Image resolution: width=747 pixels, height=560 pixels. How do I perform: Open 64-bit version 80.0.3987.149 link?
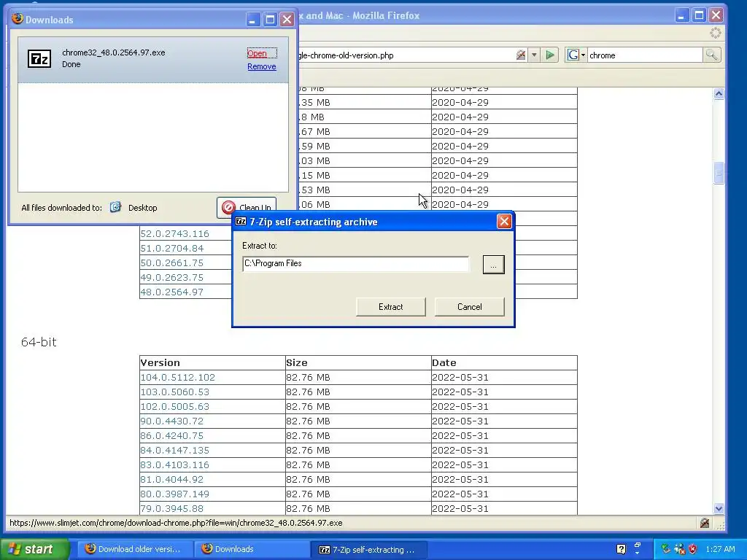pyautogui.click(x=174, y=494)
